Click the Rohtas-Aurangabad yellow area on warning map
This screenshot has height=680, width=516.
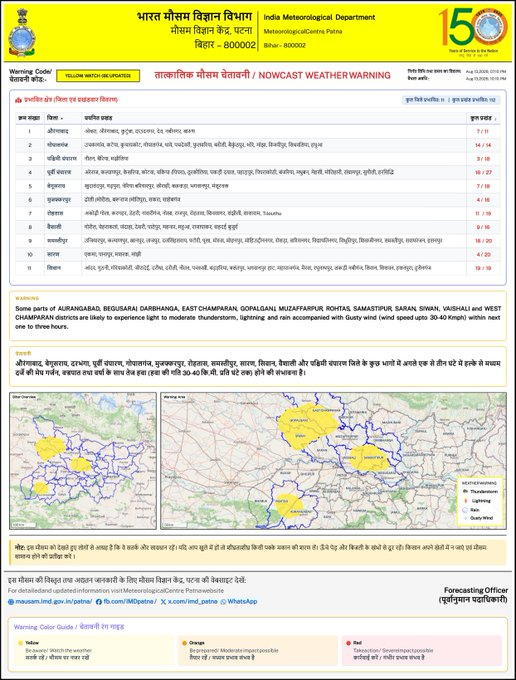coord(289,505)
